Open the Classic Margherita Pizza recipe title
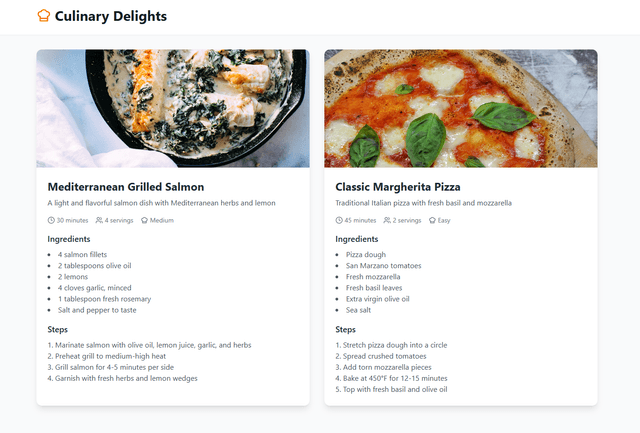 (x=398, y=187)
